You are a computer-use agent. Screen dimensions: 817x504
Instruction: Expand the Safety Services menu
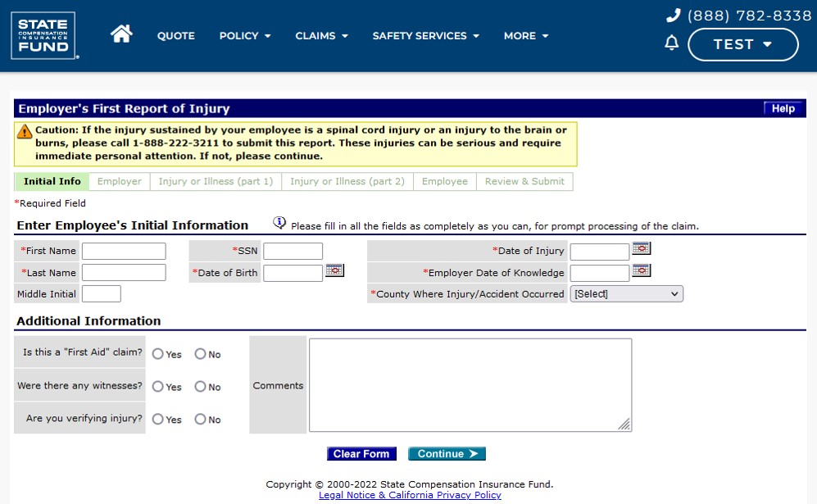(x=425, y=36)
